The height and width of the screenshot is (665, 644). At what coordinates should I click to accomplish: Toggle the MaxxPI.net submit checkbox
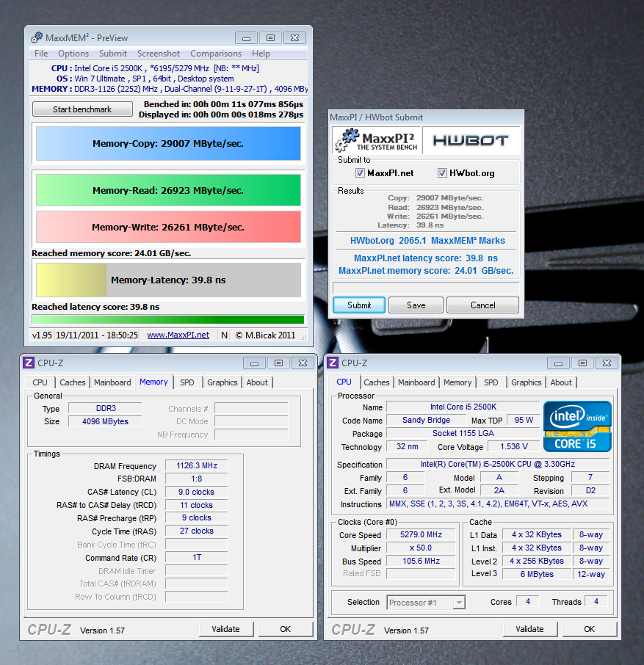pos(360,173)
